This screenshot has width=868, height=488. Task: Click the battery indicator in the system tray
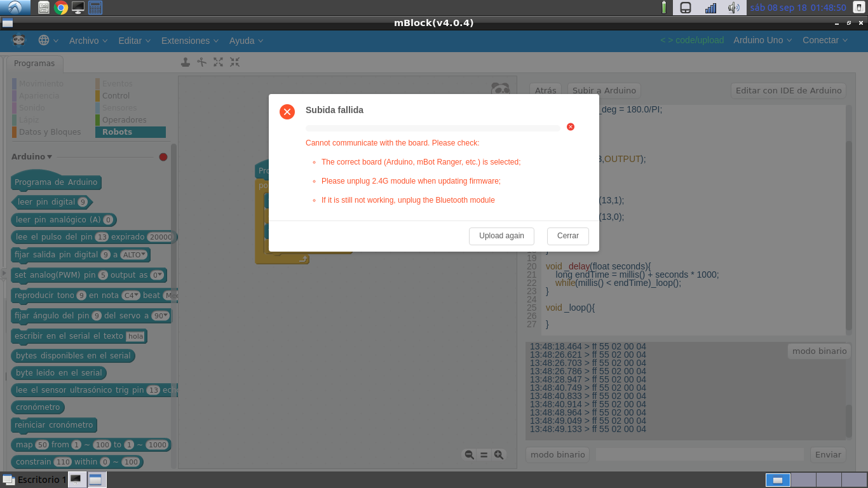point(664,8)
